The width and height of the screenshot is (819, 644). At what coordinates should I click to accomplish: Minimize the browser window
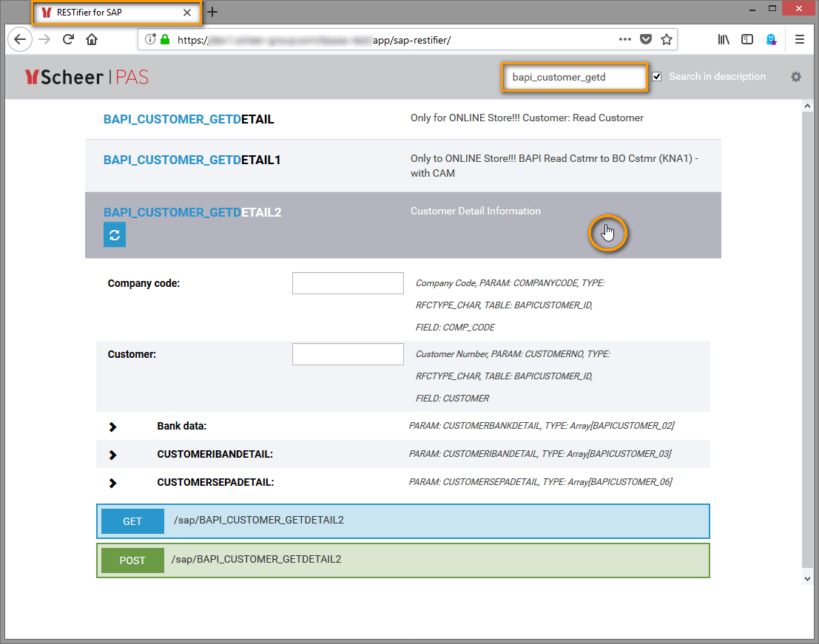click(752, 9)
